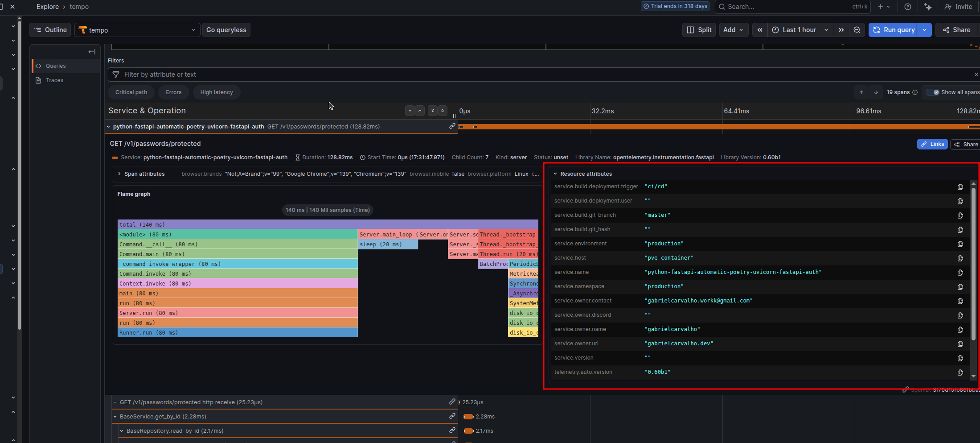Image resolution: width=980 pixels, height=443 pixels.
Task: Open the tempo data source picker
Action: tap(137, 30)
